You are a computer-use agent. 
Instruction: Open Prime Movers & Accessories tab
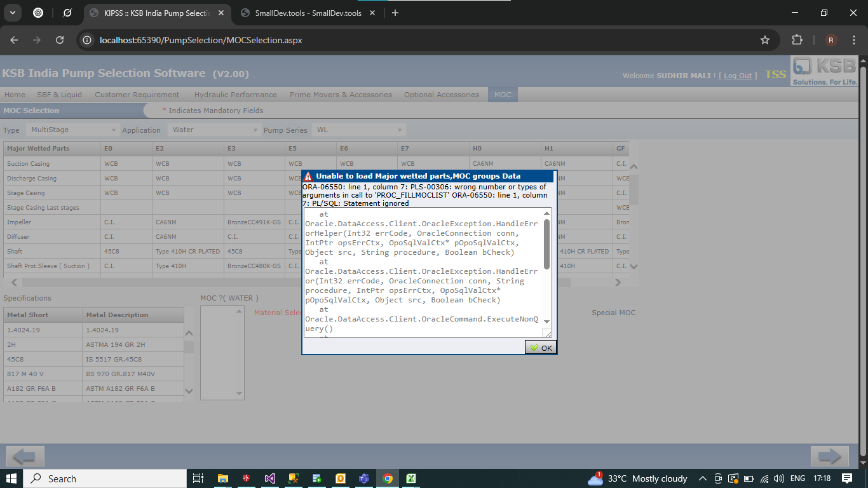coord(341,95)
